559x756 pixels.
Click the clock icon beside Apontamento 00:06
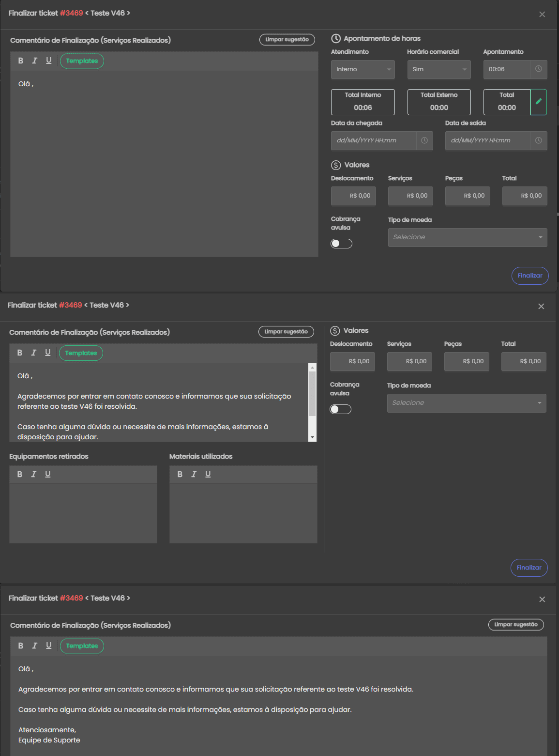[x=539, y=69]
